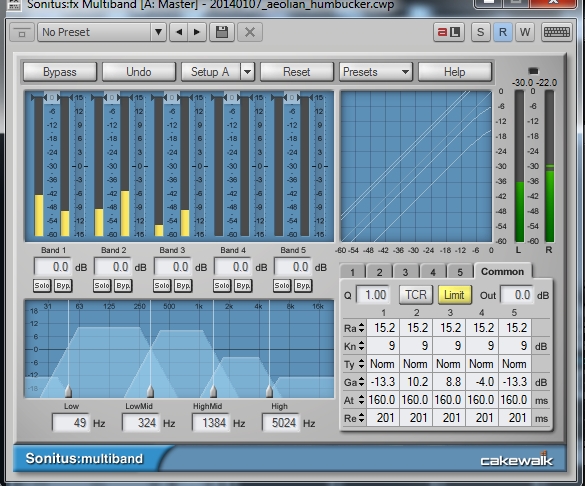Bypass Band 2
Viewport: 585px width, 486px height.
coord(123,286)
